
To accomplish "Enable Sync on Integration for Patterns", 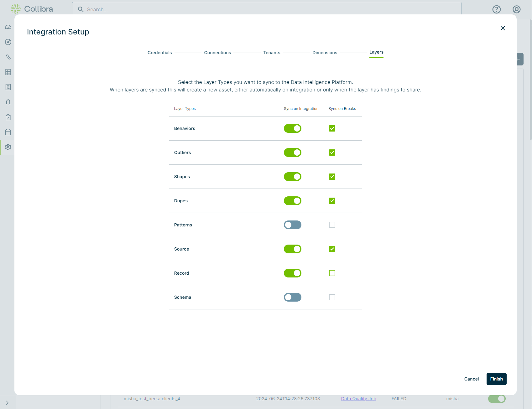I will tap(292, 225).
